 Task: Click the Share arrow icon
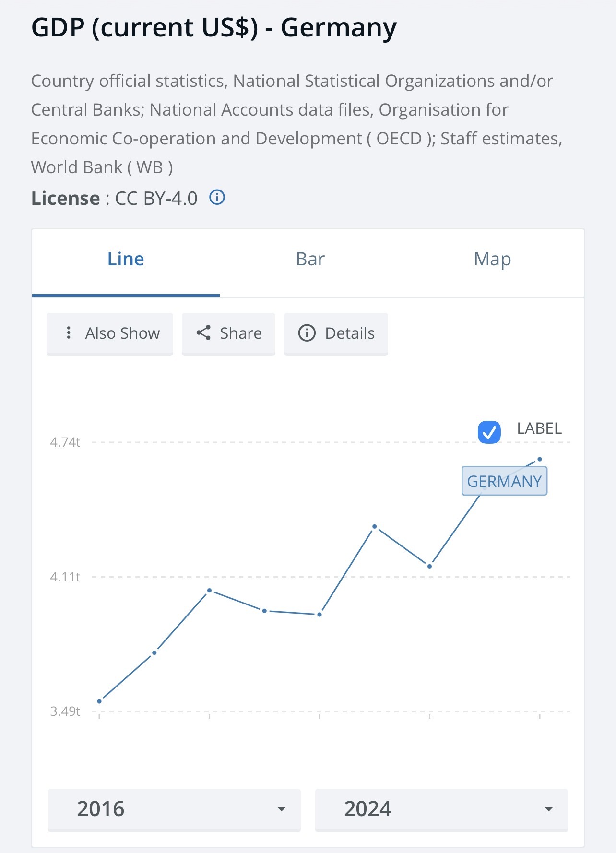pos(203,333)
